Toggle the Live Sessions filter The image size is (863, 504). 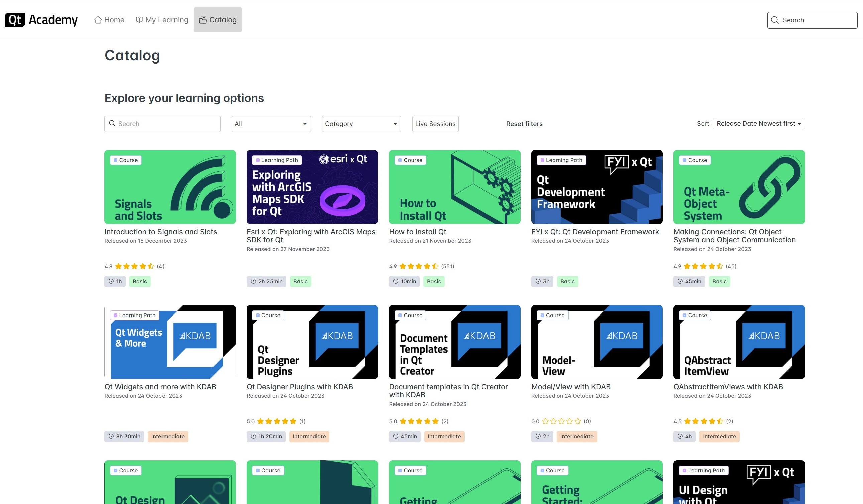click(x=435, y=124)
